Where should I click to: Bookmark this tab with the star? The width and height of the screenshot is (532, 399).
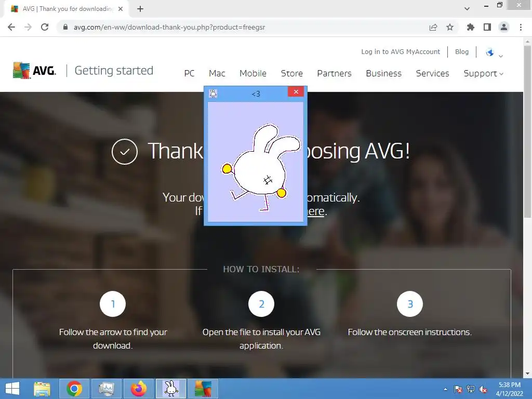(x=450, y=27)
